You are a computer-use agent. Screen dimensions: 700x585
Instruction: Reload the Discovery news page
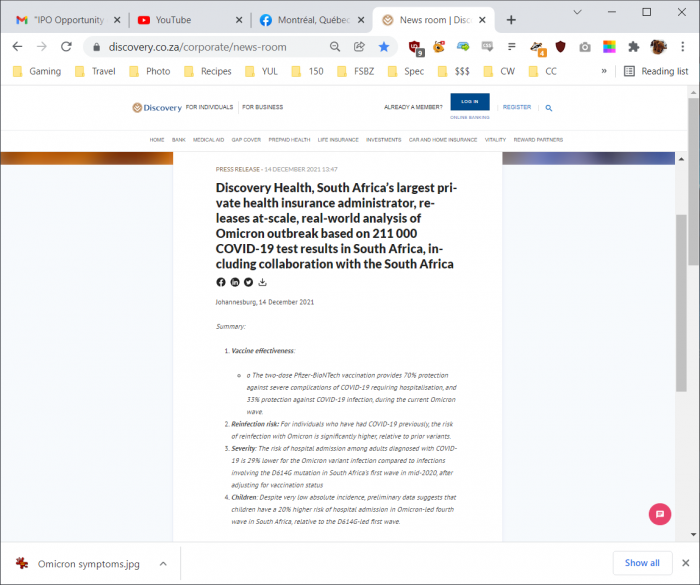(x=66, y=46)
